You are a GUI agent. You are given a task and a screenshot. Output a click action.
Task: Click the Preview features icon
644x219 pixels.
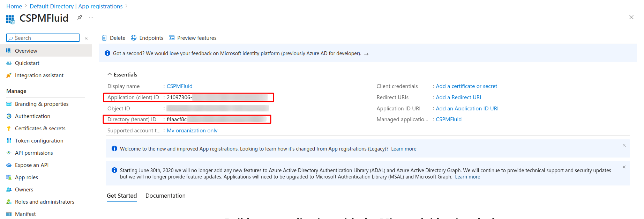tap(172, 38)
